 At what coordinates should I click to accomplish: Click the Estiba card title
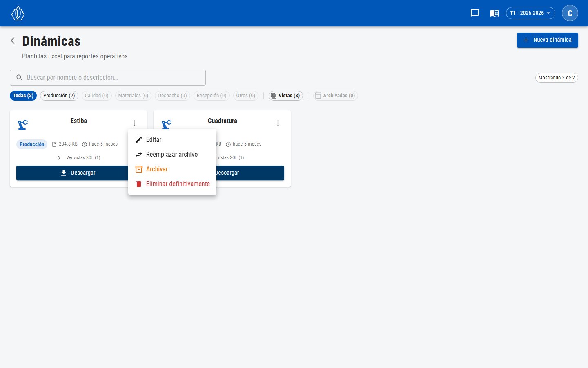pyautogui.click(x=79, y=121)
